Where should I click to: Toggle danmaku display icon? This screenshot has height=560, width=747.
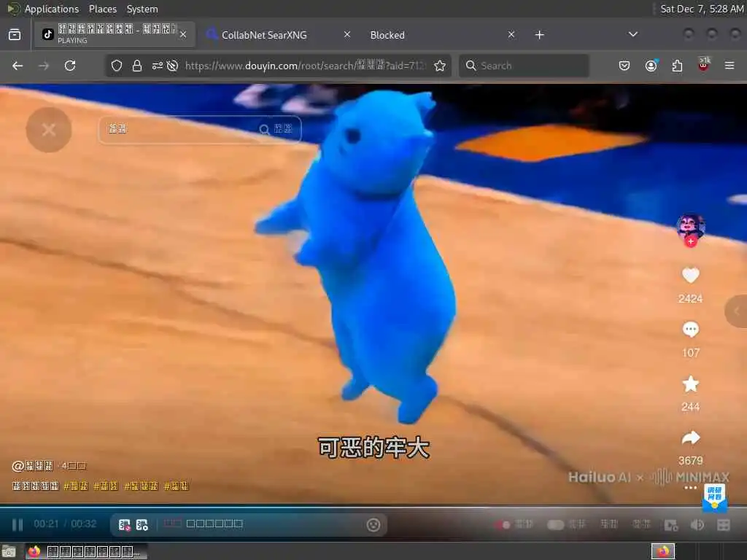pyautogui.click(x=124, y=525)
